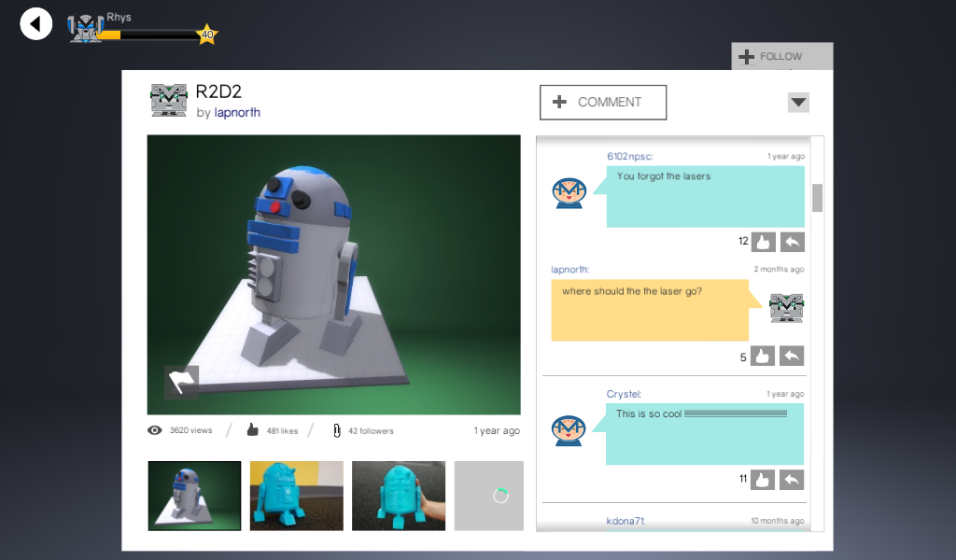Flag the R2D2 model image

(x=182, y=382)
